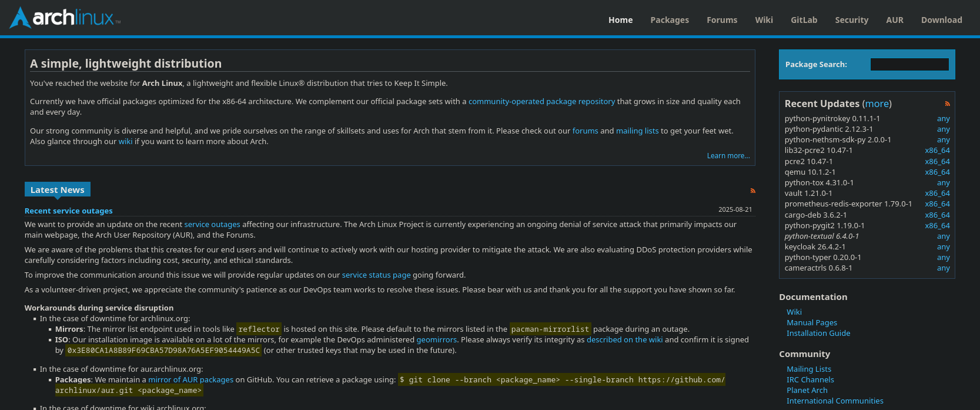Open the Manual Pages link

(811, 323)
